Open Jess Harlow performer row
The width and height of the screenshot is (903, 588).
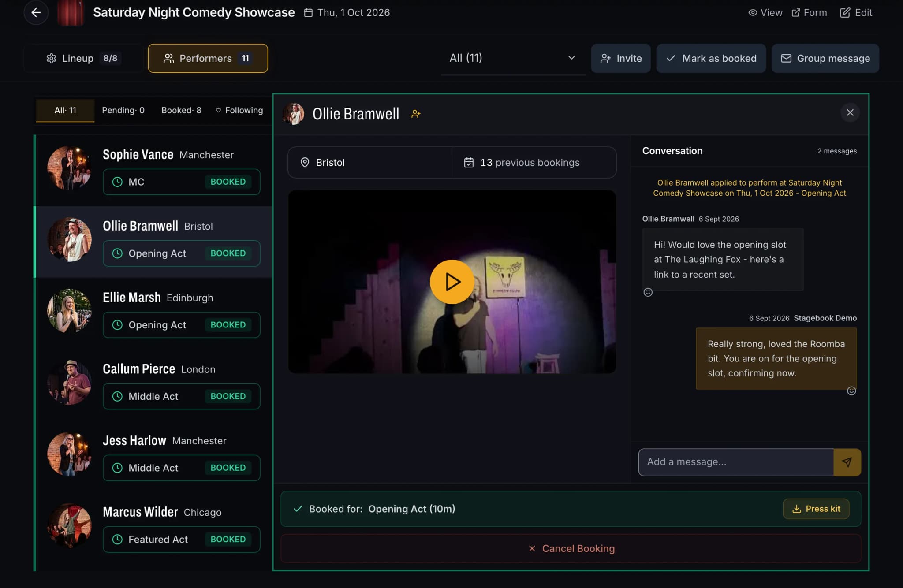click(x=153, y=456)
